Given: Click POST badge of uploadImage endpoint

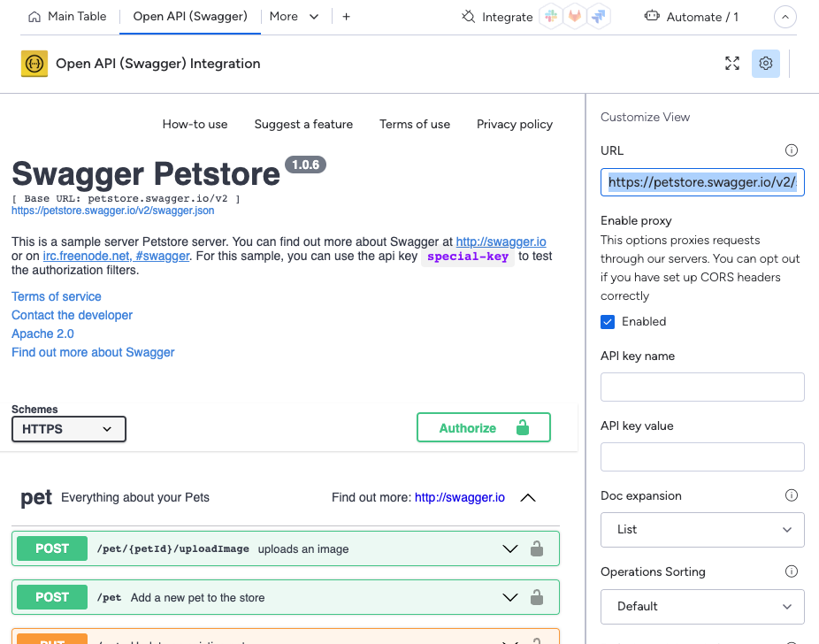Looking at the screenshot, I should point(52,548).
